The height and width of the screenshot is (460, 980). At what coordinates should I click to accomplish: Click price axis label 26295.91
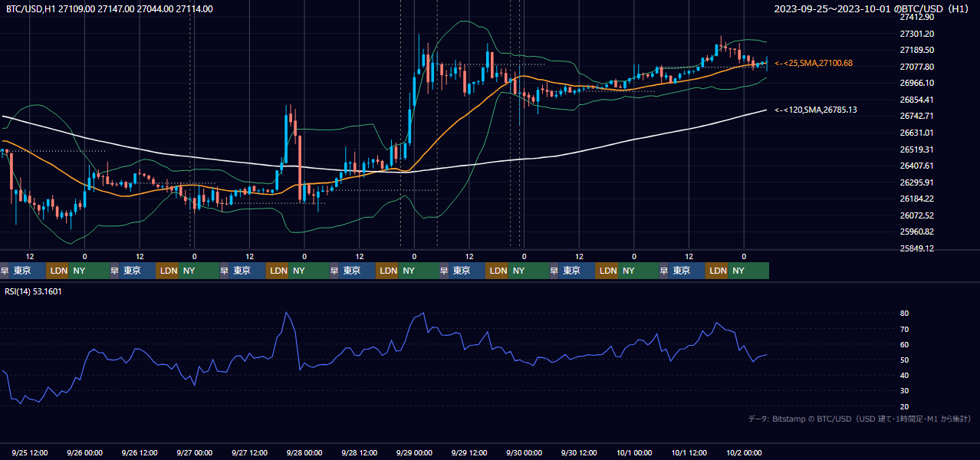click(x=916, y=182)
